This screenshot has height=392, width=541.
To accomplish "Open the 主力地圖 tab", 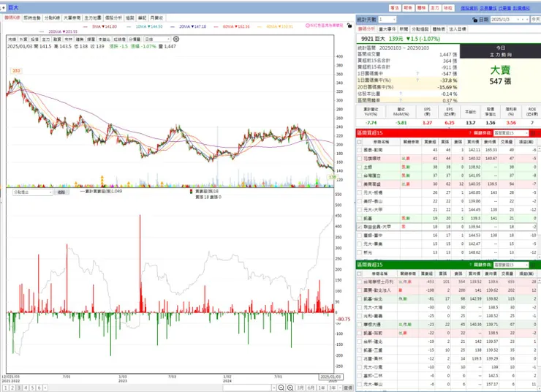I will 93,18.
